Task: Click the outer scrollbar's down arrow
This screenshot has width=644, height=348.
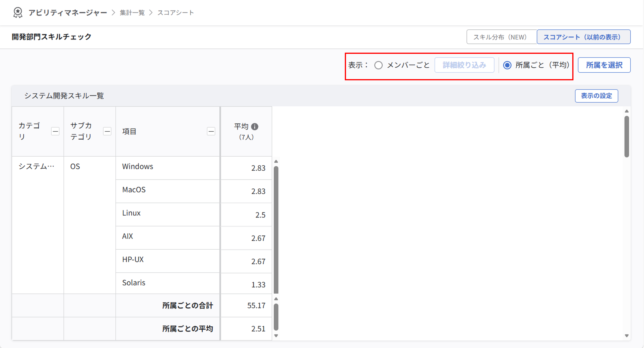Action: 626,336
